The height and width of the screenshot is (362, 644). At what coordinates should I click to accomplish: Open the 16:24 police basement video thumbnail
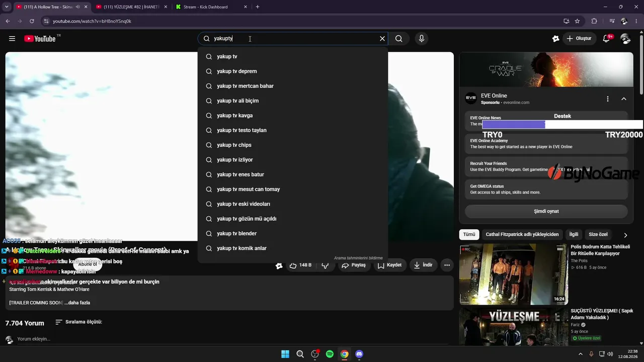click(x=514, y=275)
